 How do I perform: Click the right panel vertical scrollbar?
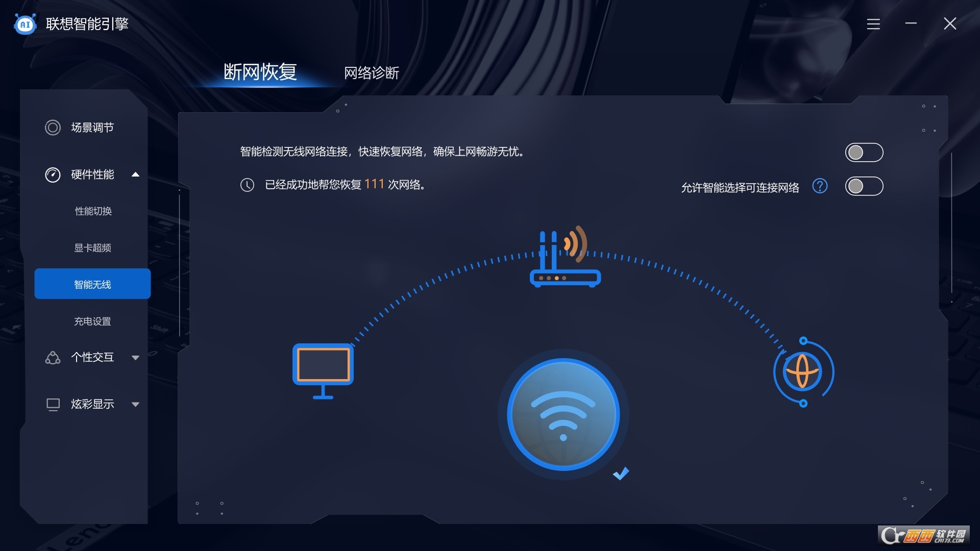(951, 223)
